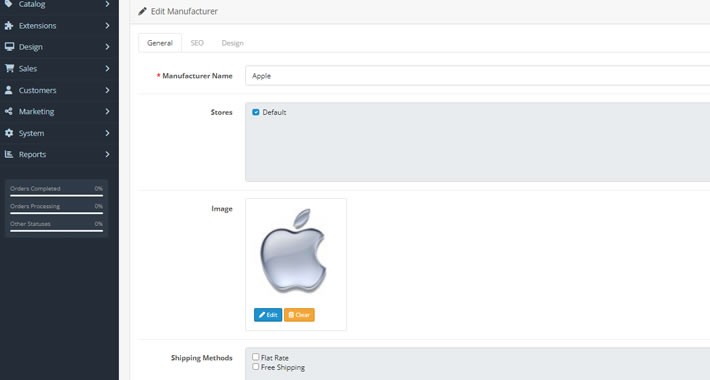Uncheck the Default store checkbox
This screenshot has height=380, width=710.
click(256, 112)
